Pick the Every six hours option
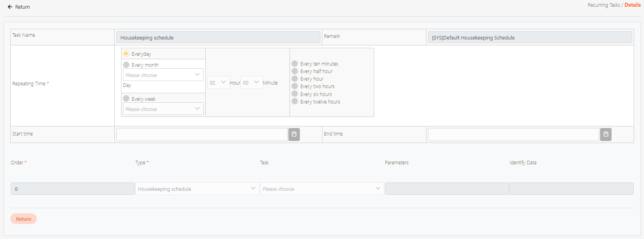 pyautogui.click(x=295, y=94)
